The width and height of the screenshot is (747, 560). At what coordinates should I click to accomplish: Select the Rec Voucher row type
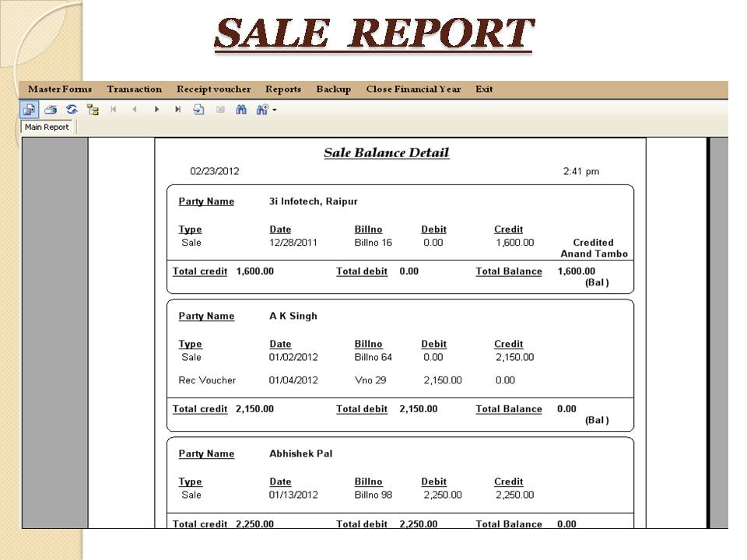point(207,380)
